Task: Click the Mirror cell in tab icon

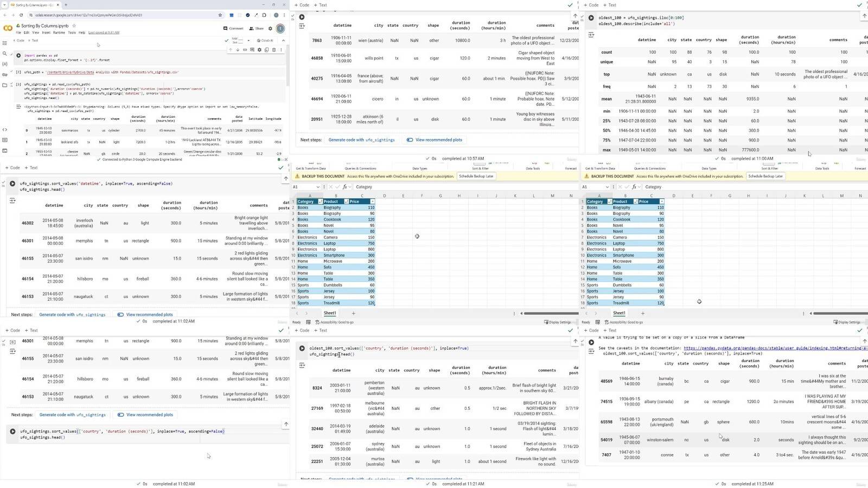Action: pyautogui.click(x=266, y=50)
